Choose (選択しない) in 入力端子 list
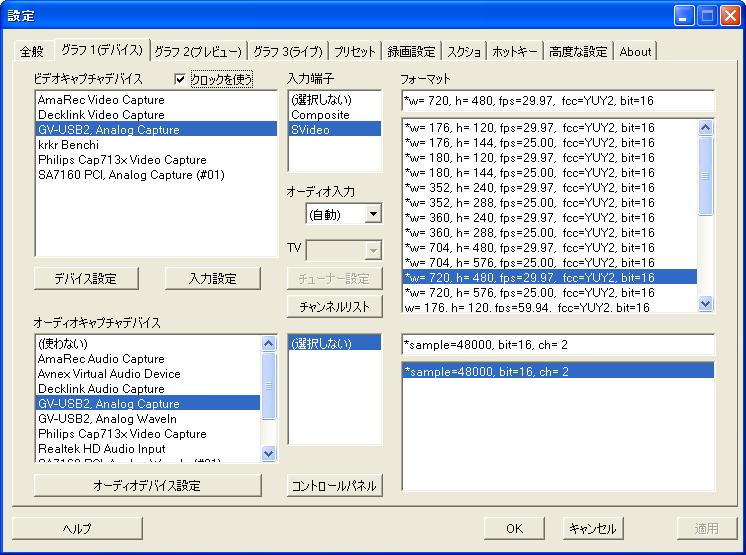The image size is (746, 555). 334,100
